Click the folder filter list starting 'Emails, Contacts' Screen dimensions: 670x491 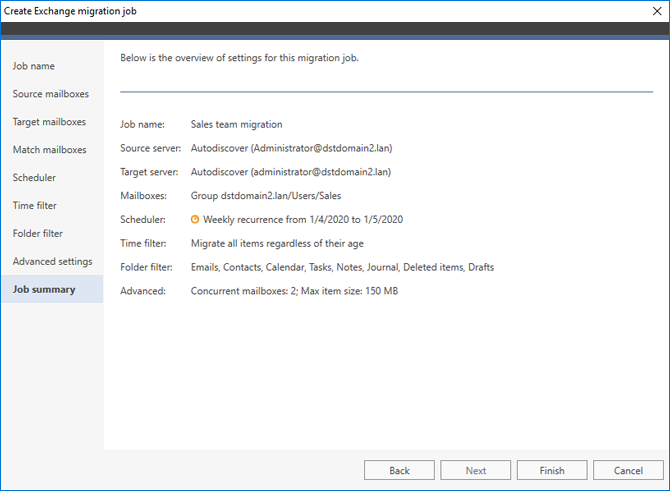[x=342, y=267]
